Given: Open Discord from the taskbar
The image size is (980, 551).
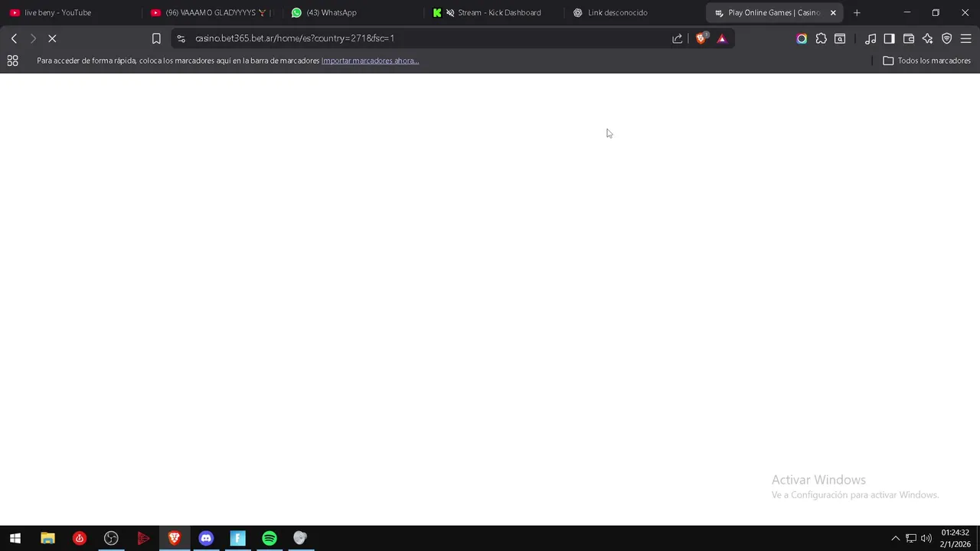Looking at the screenshot, I should point(206,538).
